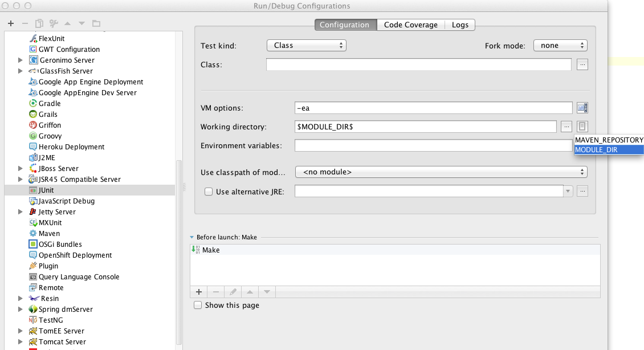Open the Test kind dropdown
This screenshot has height=350, width=644.
307,45
